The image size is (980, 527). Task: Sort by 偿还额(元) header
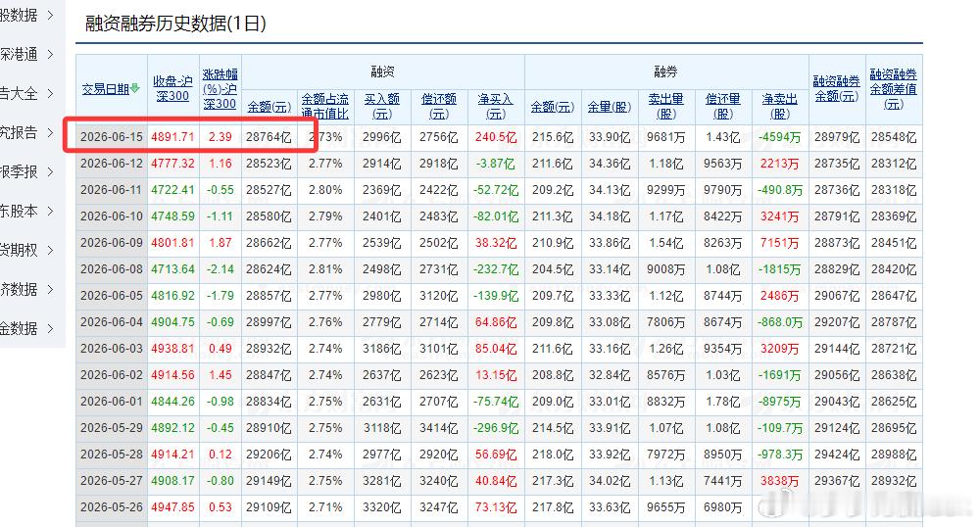click(439, 107)
